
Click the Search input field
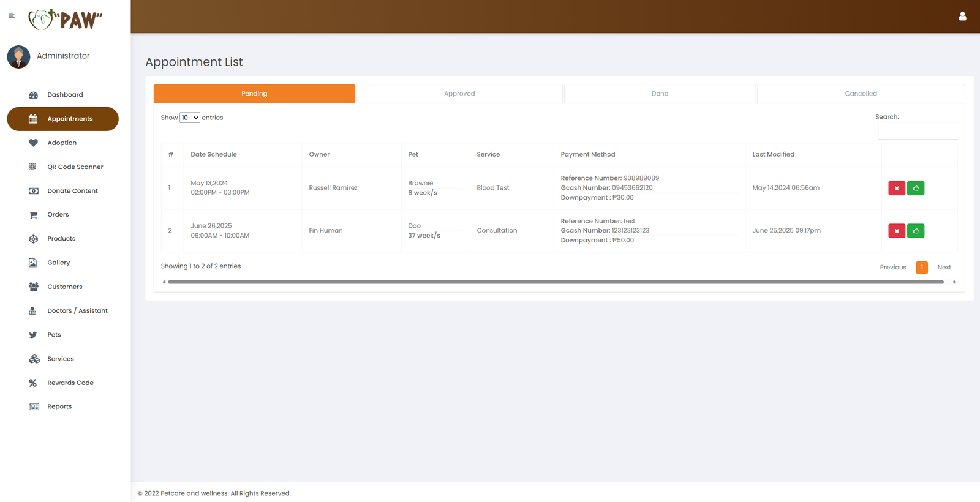click(917, 130)
